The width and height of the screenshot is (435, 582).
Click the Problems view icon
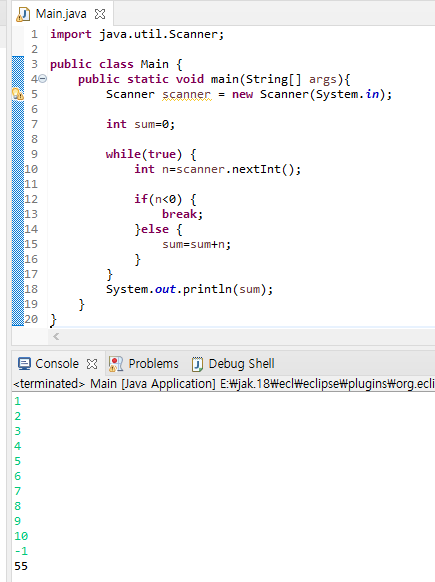pyautogui.click(x=116, y=364)
